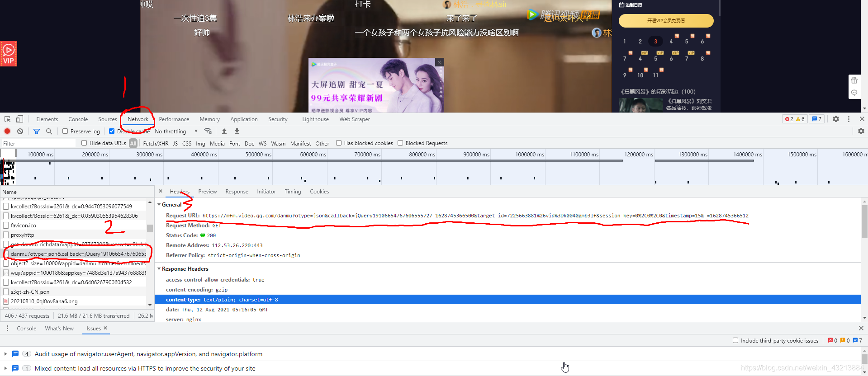868x376 pixels.
Task: Enable Preserve log checkbox
Action: (65, 131)
